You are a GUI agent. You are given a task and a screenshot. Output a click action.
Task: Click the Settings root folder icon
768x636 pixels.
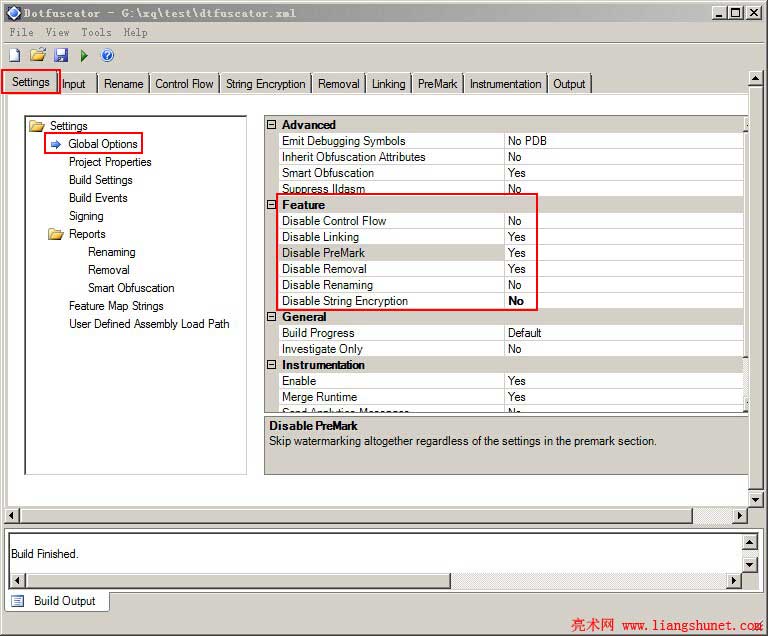point(37,126)
